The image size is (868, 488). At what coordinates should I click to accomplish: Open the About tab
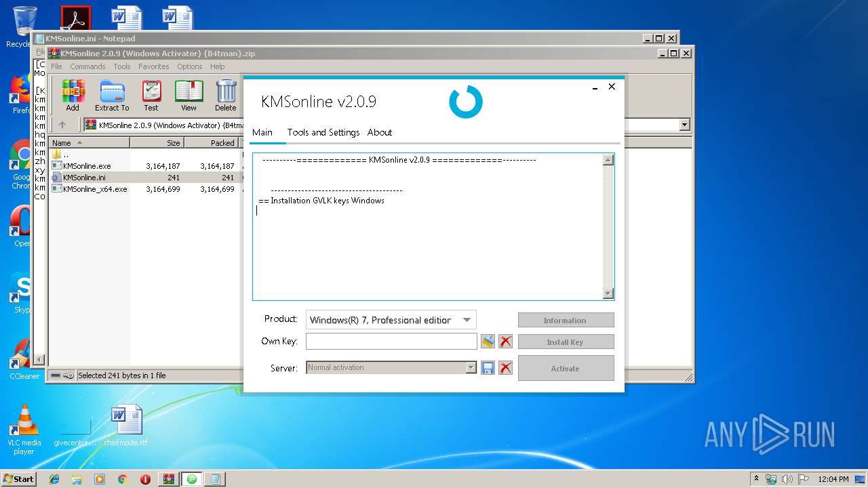point(380,132)
